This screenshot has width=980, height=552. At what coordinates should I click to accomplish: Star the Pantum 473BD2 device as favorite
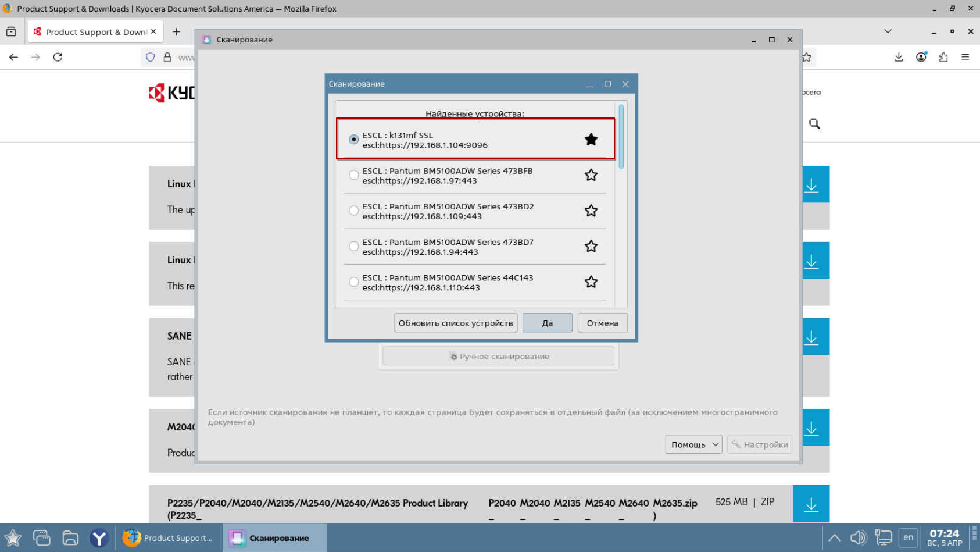591,211
